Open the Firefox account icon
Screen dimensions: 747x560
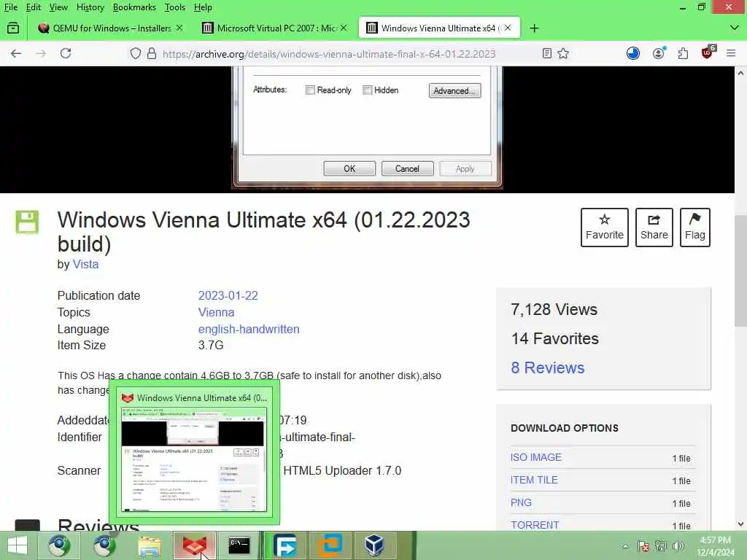[659, 53]
